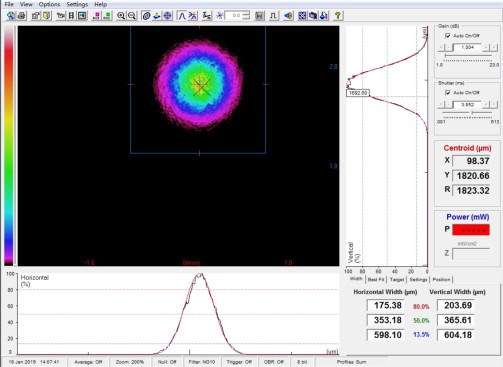Click the Centroid R value 1823.32
This screenshot has width=503, height=367.
pos(471,191)
